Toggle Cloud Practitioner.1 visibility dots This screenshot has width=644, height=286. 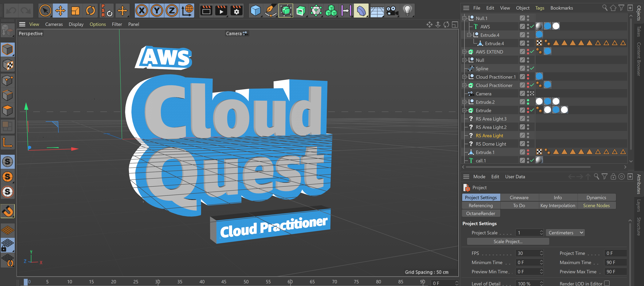(x=528, y=77)
